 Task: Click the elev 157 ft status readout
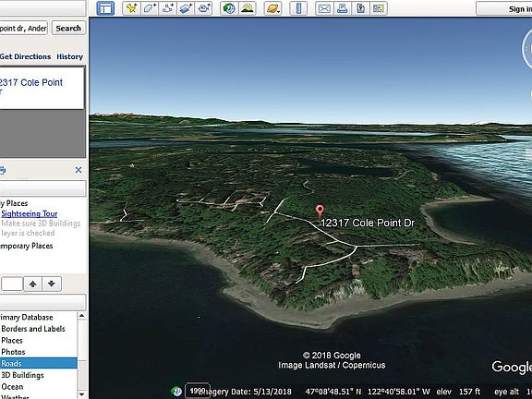tap(458, 392)
